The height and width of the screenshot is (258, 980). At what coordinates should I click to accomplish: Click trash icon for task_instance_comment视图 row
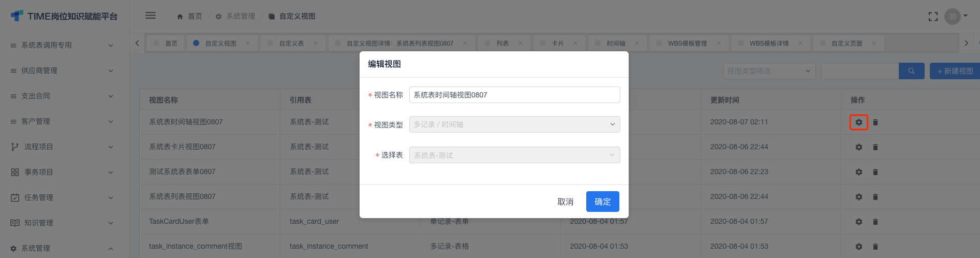coord(875,247)
